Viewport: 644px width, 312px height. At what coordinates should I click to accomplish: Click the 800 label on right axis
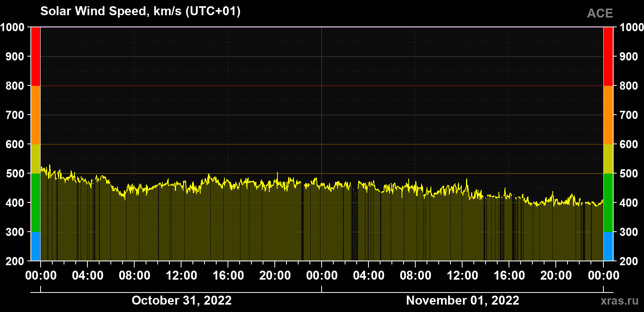pyautogui.click(x=629, y=86)
